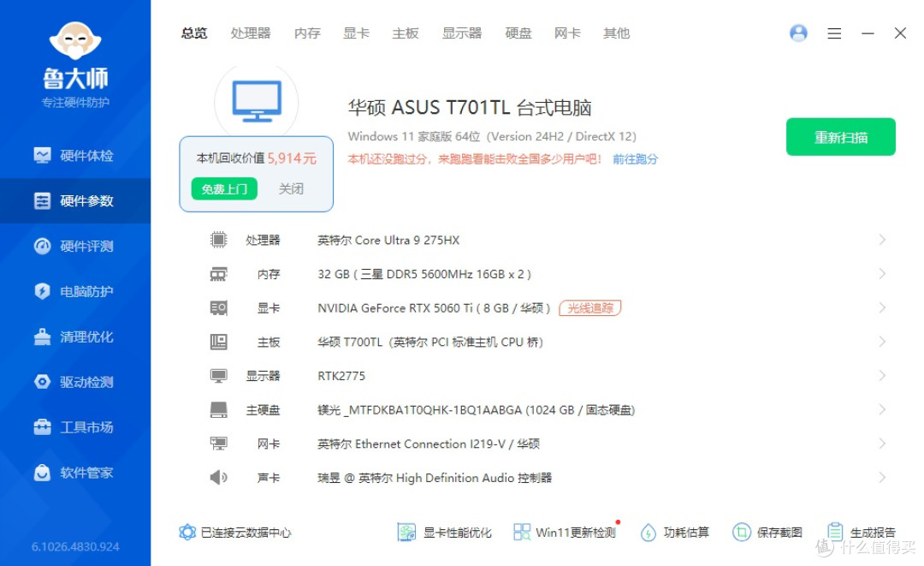Open 清理优化 sidebar entry

[x=74, y=337]
